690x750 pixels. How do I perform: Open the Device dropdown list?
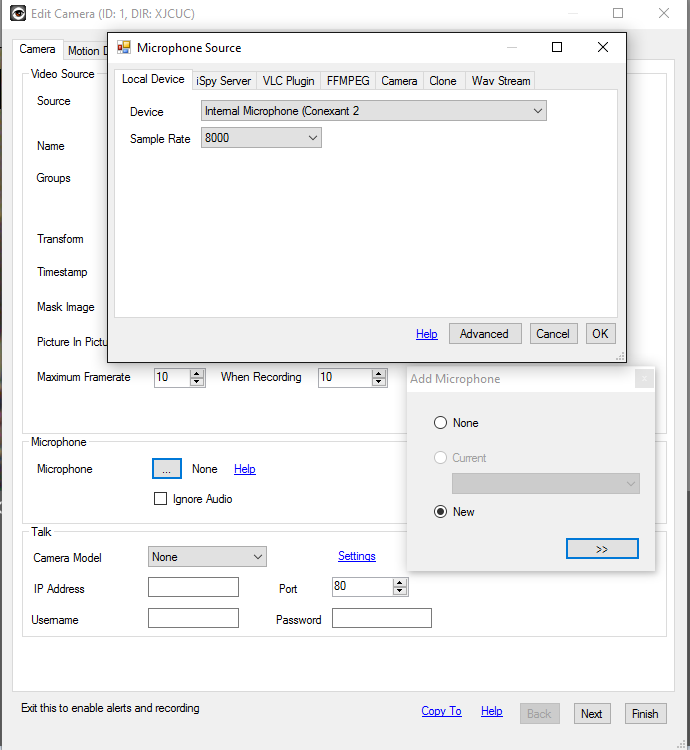pos(374,111)
